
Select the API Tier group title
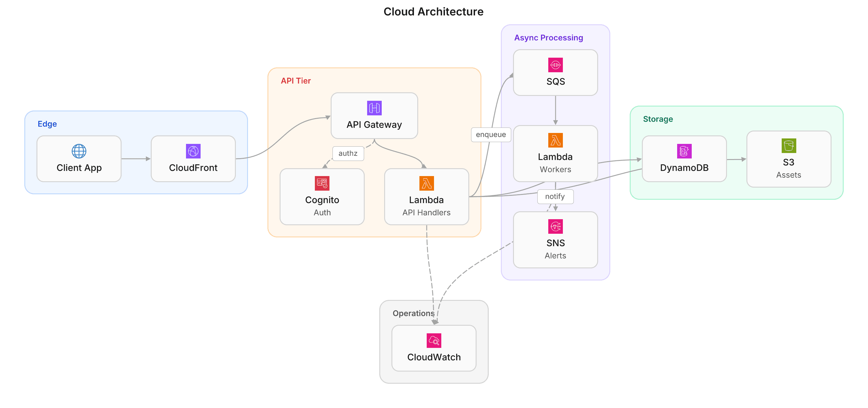295,81
